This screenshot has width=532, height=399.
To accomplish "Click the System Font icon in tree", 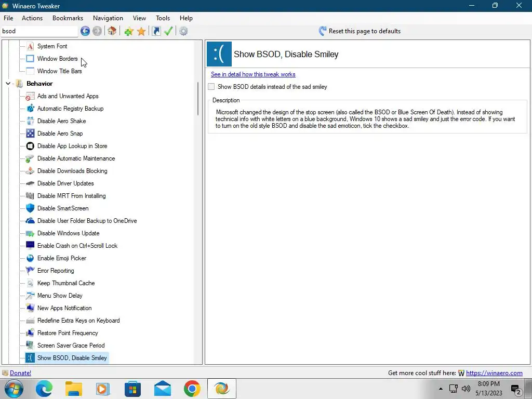I will 30,46.
